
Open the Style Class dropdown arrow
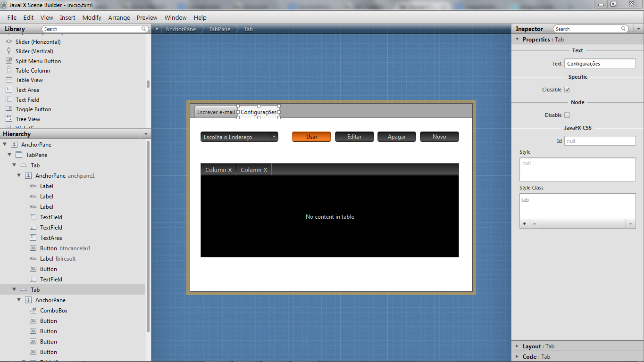click(630, 224)
